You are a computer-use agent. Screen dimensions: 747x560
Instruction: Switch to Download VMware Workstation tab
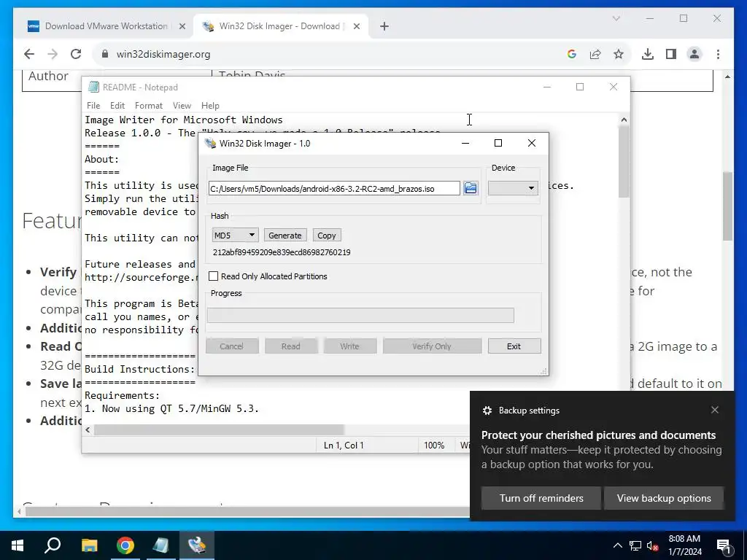click(107, 26)
